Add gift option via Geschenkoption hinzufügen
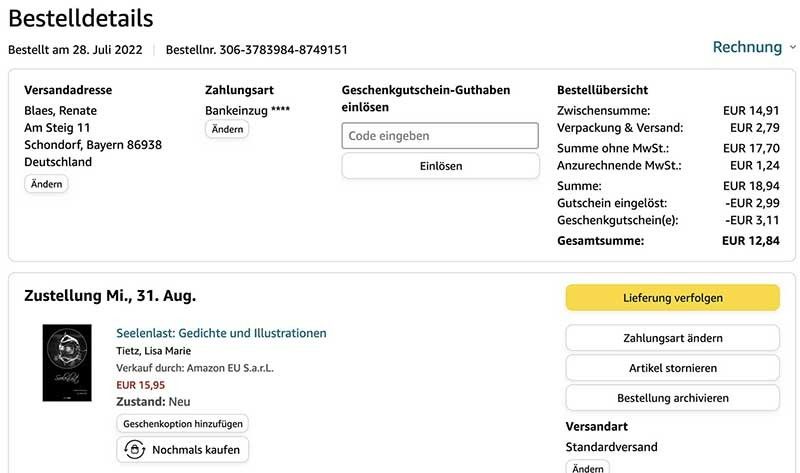Image resolution: width=800 pixels, height=473 pixels. [183, 424]
